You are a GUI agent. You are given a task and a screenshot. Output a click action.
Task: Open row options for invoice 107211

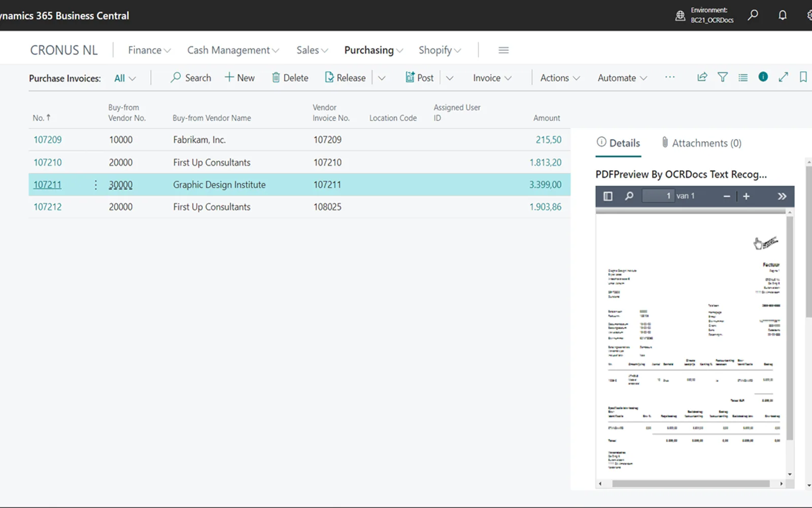[x=95, y=185]
